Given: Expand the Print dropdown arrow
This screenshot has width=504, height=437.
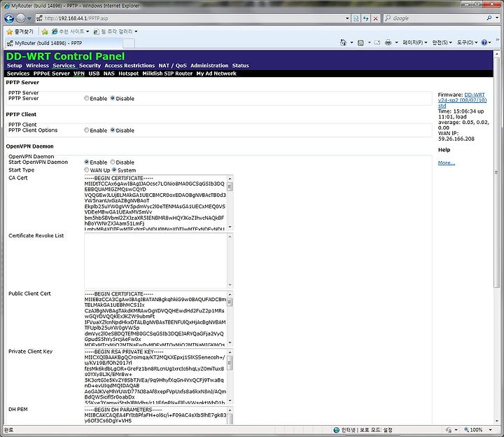Looking at the screenshot, I should click(396, 43).
